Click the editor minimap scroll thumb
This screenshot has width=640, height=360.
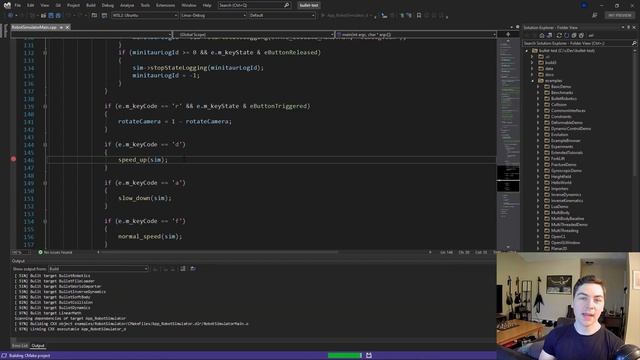point(508,179)
